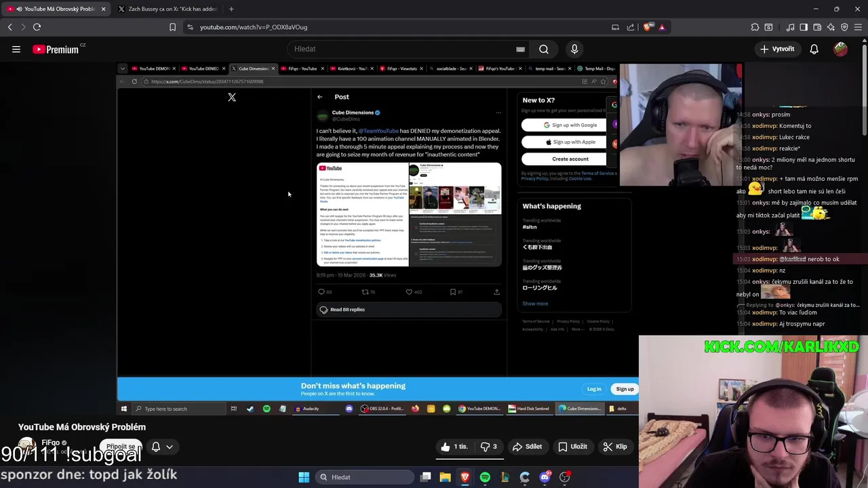Open YouTube notifications bell
Image resolution: width=868 pixels, height=488 pixels.
pyautogui.click(x=814, y=49)
